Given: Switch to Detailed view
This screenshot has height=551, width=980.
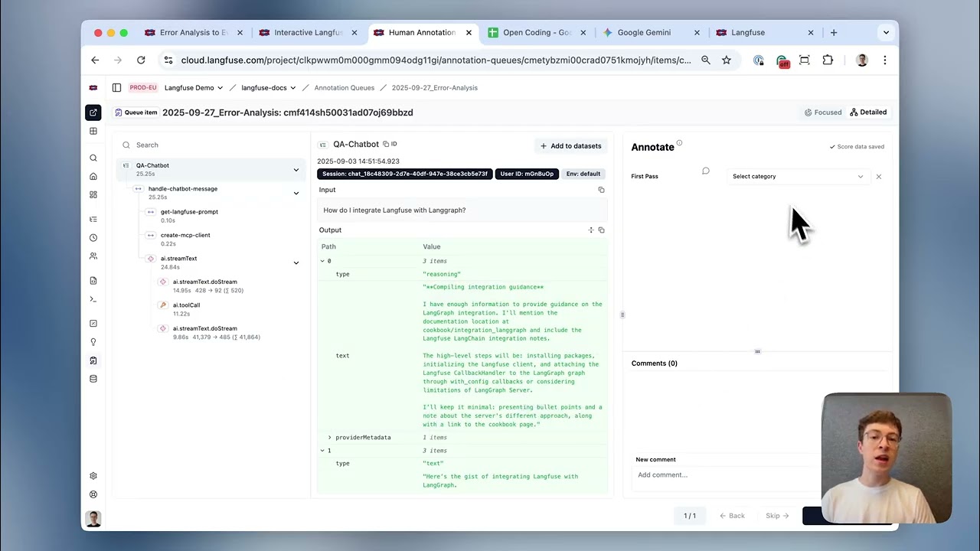Looking at the screenshot, I should (x=868, y=112).
